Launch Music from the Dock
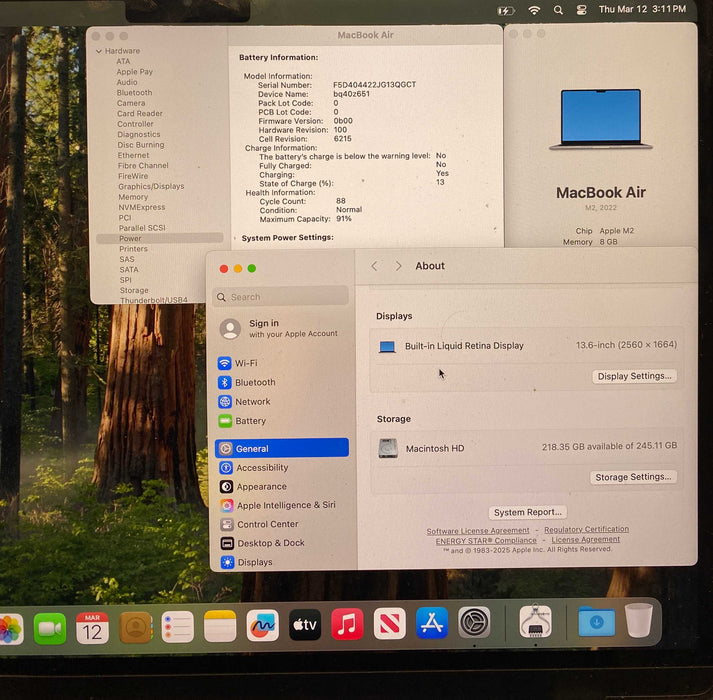This screenshot has height=700, width=713. coord(347,624)
